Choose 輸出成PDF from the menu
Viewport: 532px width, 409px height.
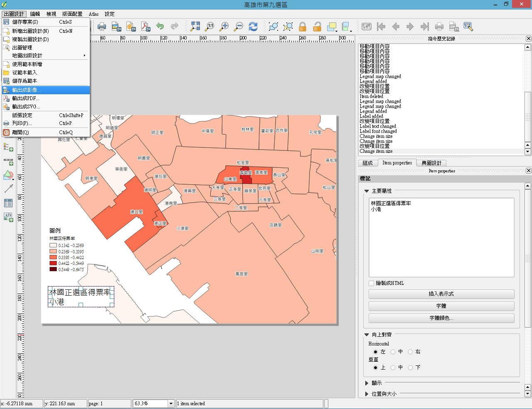26,98
